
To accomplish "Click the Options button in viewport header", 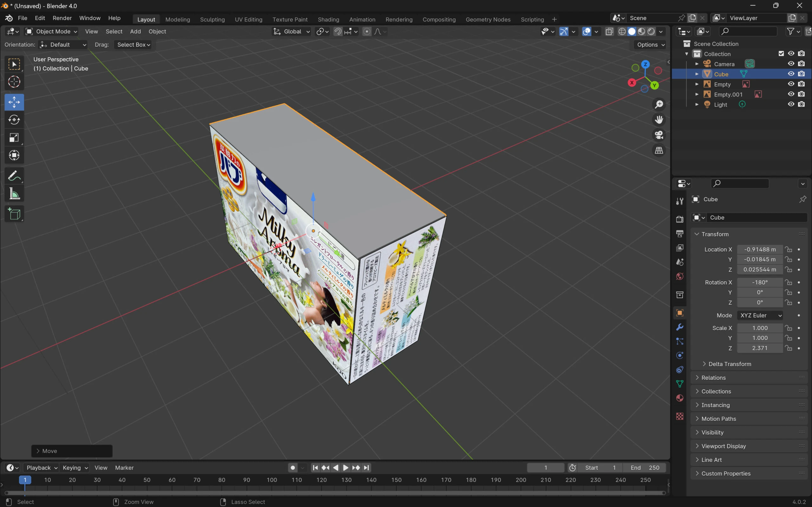I will (650, 45).
